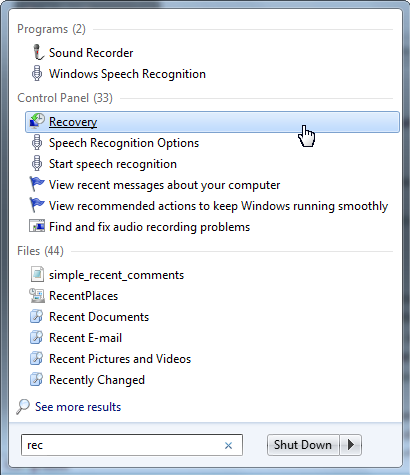Select Recent E-mail result
The image size is (410, 475).
pos(85,338)
